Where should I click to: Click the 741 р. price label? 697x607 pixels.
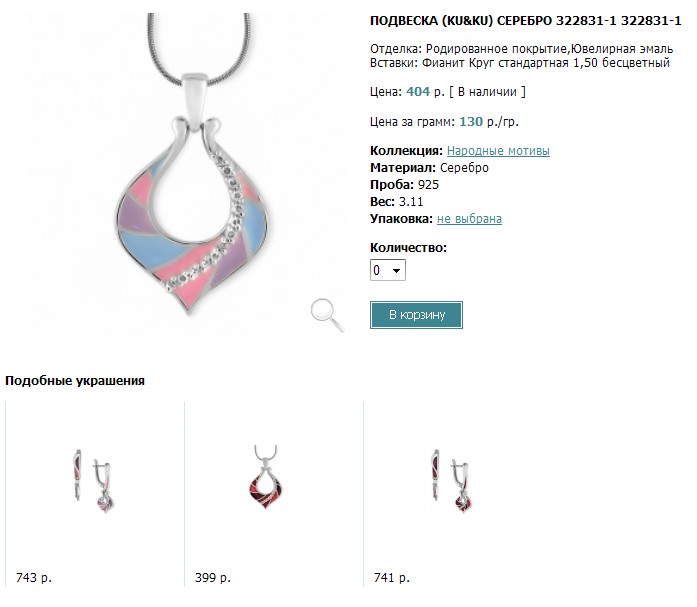coord(392,578)
